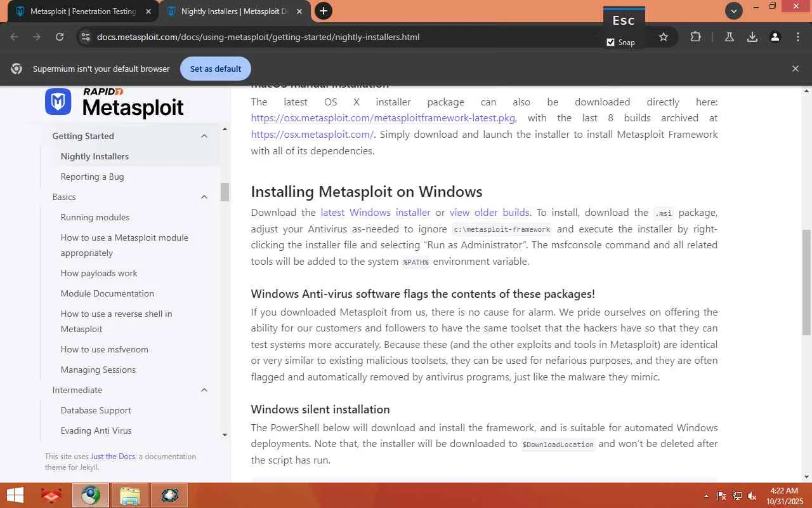Select the Nightly Installers browser tab
The height and width of the screenshot is (508, 812).
[235, 11]
